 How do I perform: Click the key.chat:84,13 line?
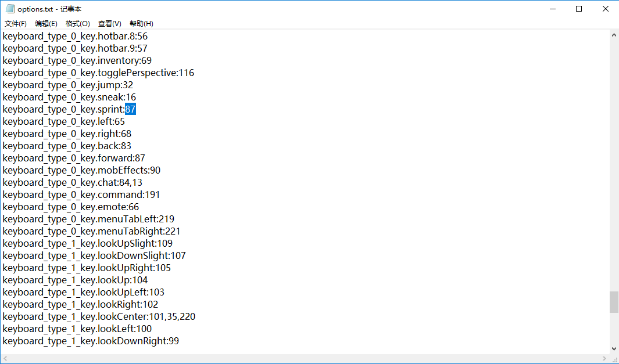(72, 183)
